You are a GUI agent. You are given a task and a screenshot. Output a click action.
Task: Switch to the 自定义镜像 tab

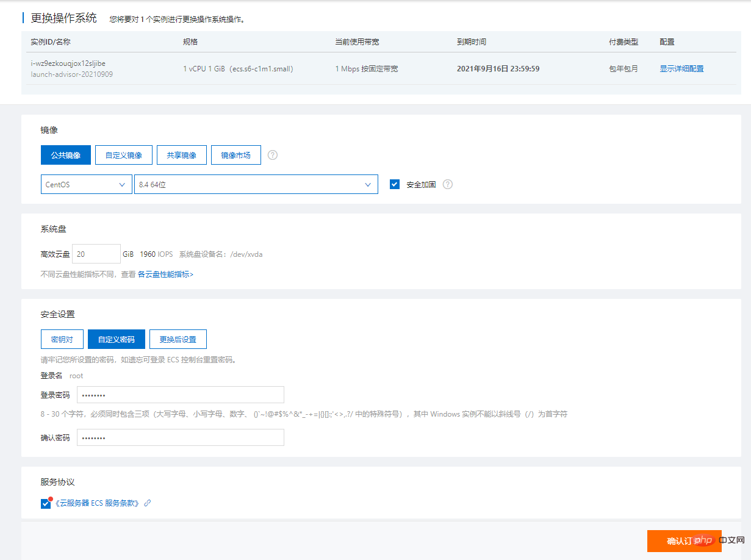[124, 155]
